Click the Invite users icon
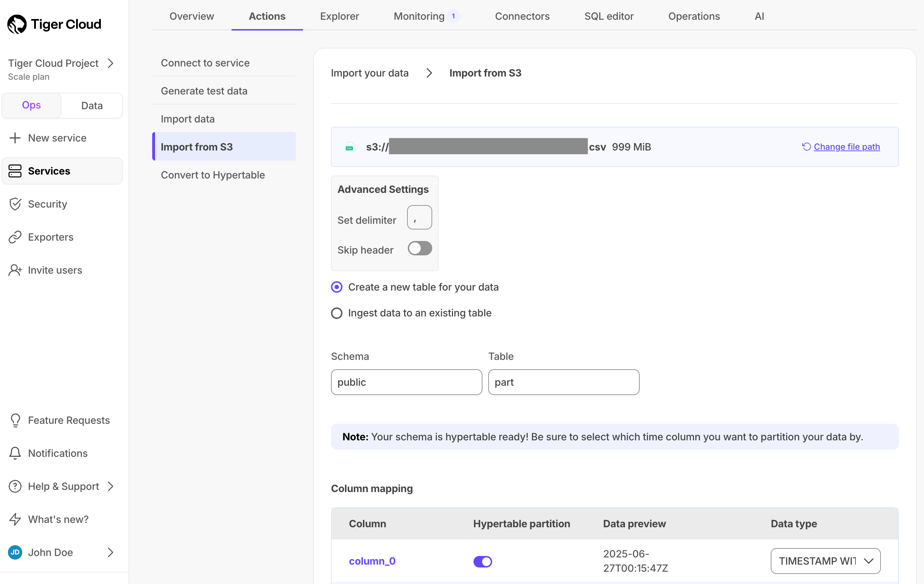 pyautogui.click(x=15, y=270)
